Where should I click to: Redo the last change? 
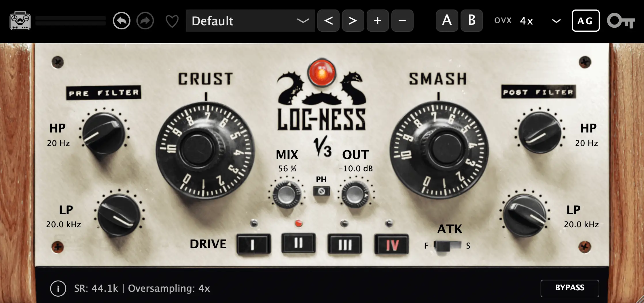click(145, 21)
